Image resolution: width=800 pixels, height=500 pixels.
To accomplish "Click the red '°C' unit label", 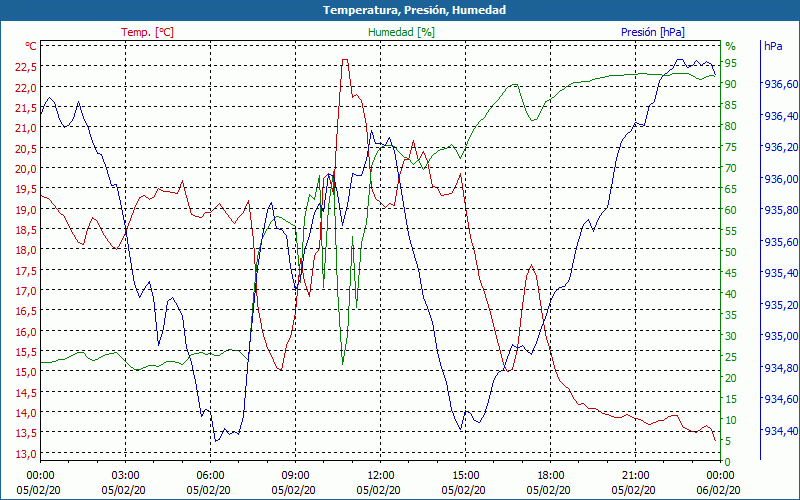I will (31, 46).
